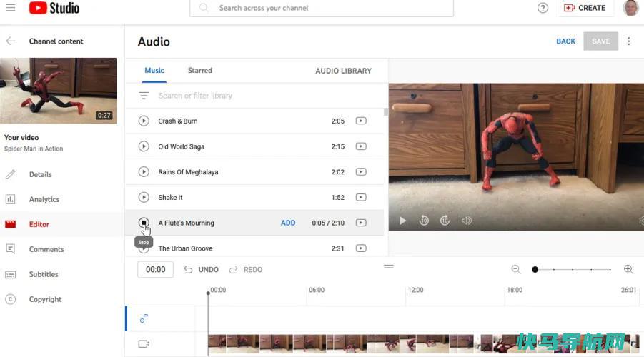
Task: Open Details in the sidebar
Action: 40,174
